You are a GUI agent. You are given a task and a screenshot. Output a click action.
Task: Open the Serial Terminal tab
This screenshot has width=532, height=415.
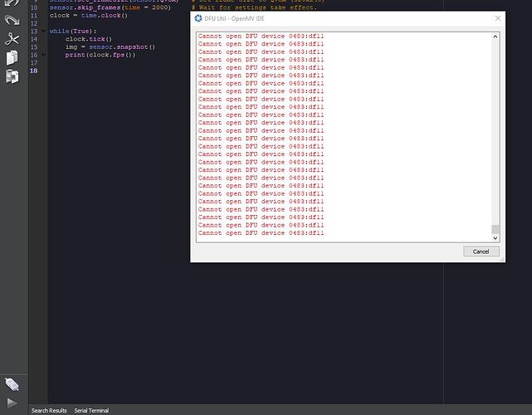[x=91, y=410]
